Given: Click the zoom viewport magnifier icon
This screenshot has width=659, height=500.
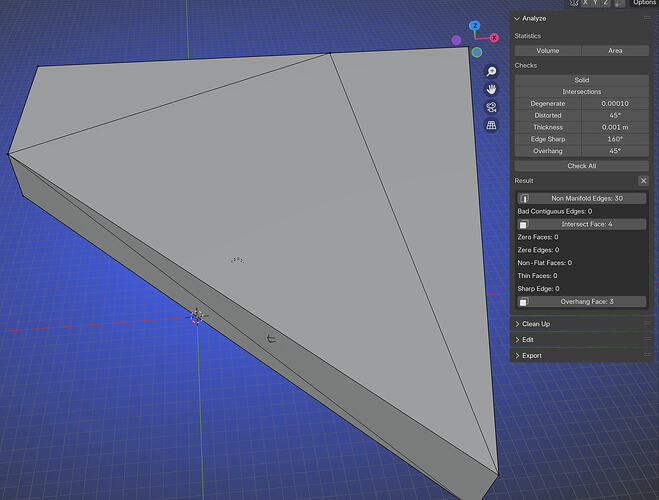Looking at the screenshot, I should pos(491,71).
